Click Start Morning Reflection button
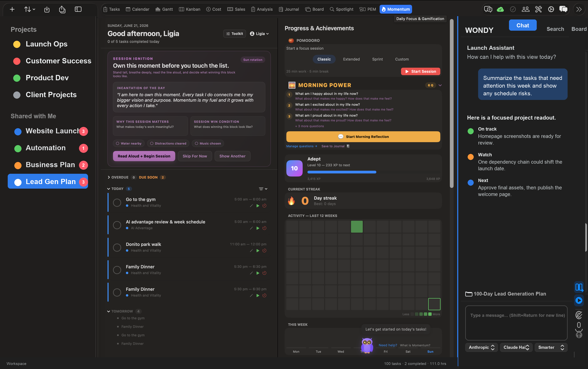 363,137
